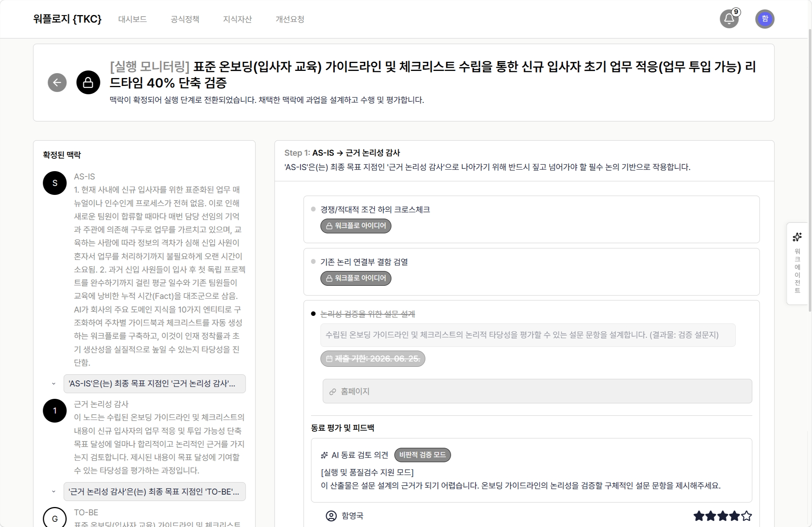Open the user profile avatar '함'
812x527 pixels.
click(x=764, y=19)
